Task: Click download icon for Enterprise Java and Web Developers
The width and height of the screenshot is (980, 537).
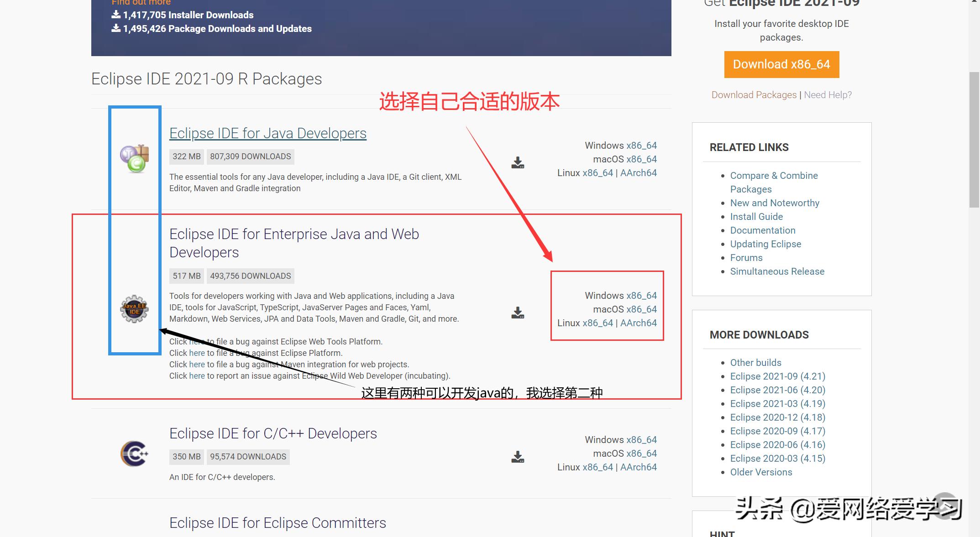Action: point(518,312)
